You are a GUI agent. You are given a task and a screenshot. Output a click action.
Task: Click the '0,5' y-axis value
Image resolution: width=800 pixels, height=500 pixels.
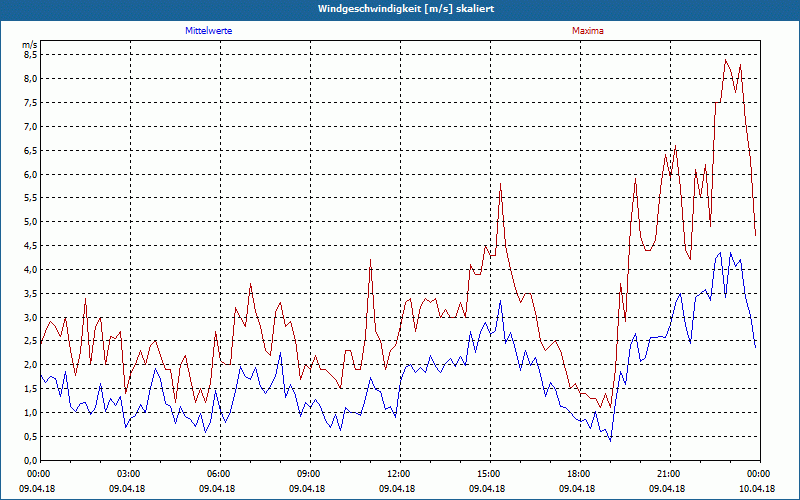[x=31, y=437]
